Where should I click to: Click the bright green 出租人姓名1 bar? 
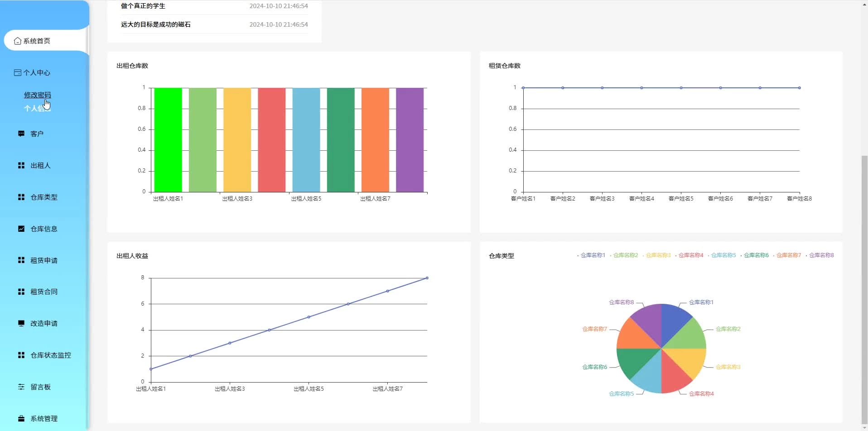(168, 140)
